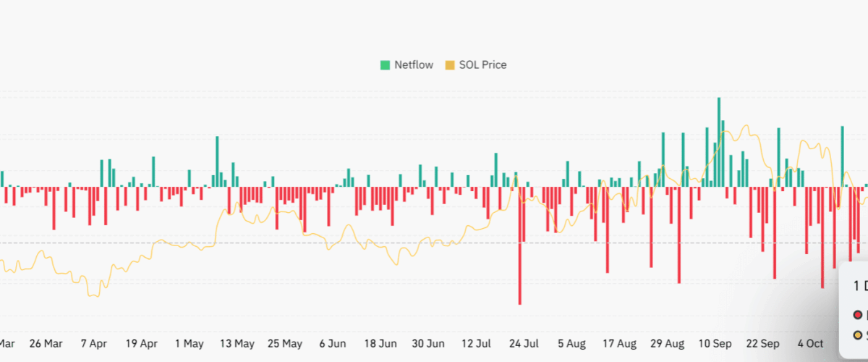Select the 17 Aug axis label
The height and width of the screenshot is (362, 868).
click(x=618, y=343)
